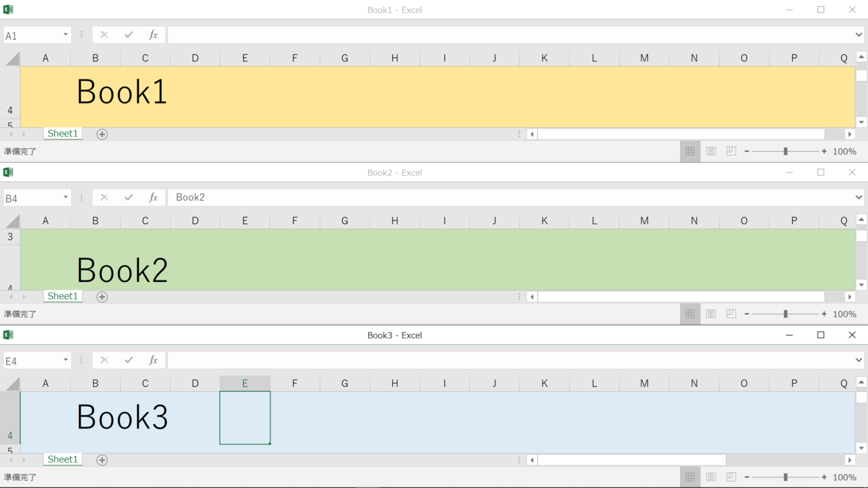Switch Book2 to Page Layout view

(711, 314)
